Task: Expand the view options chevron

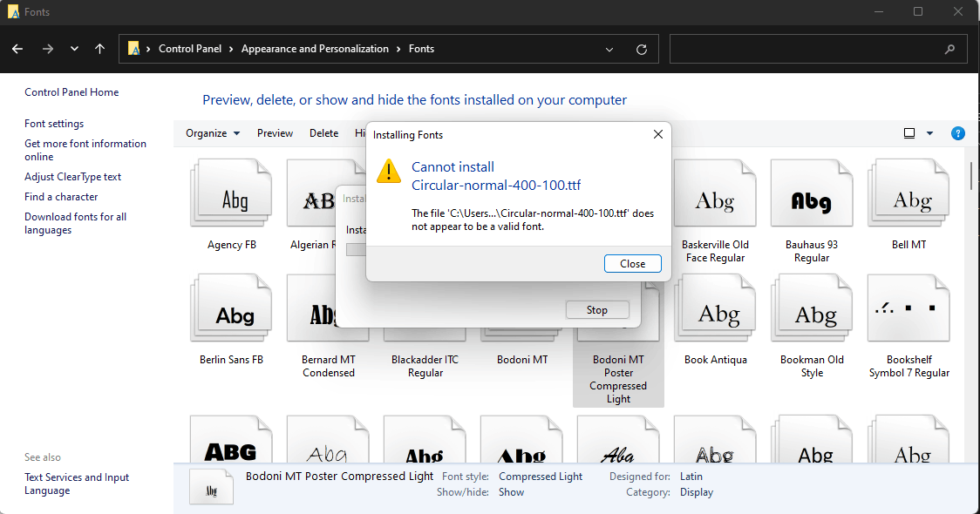Action: coord(929,132)
